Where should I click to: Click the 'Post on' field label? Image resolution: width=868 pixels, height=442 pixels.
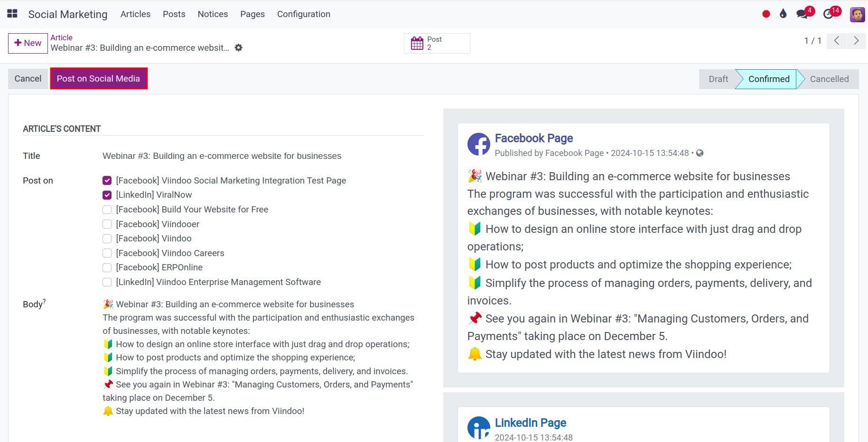pyautogui.click(x=38, y=181)
